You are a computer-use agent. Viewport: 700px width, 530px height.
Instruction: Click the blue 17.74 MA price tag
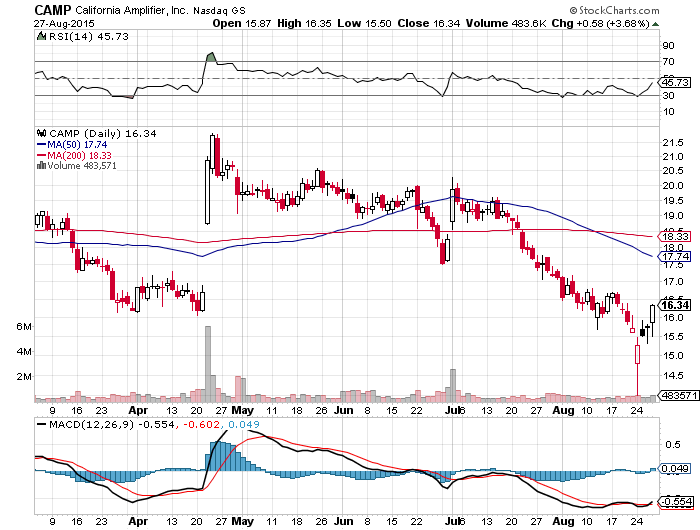(x=675, y=256)
